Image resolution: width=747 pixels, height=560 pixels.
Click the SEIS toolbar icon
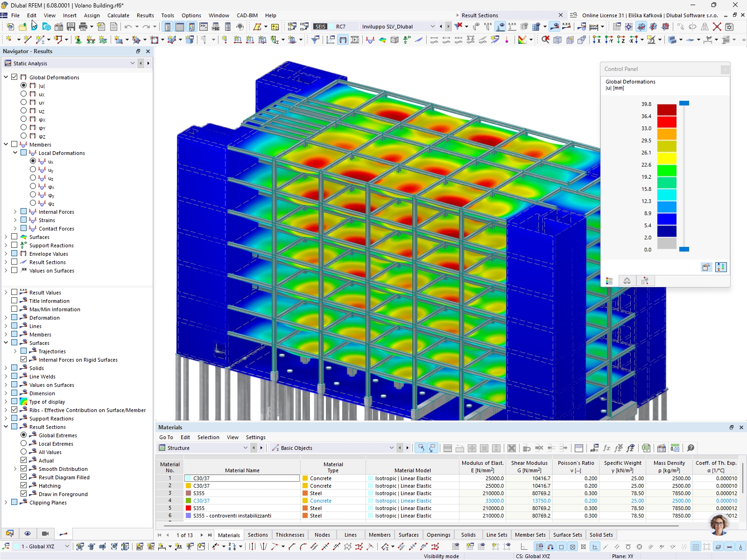tap(320, 27)
